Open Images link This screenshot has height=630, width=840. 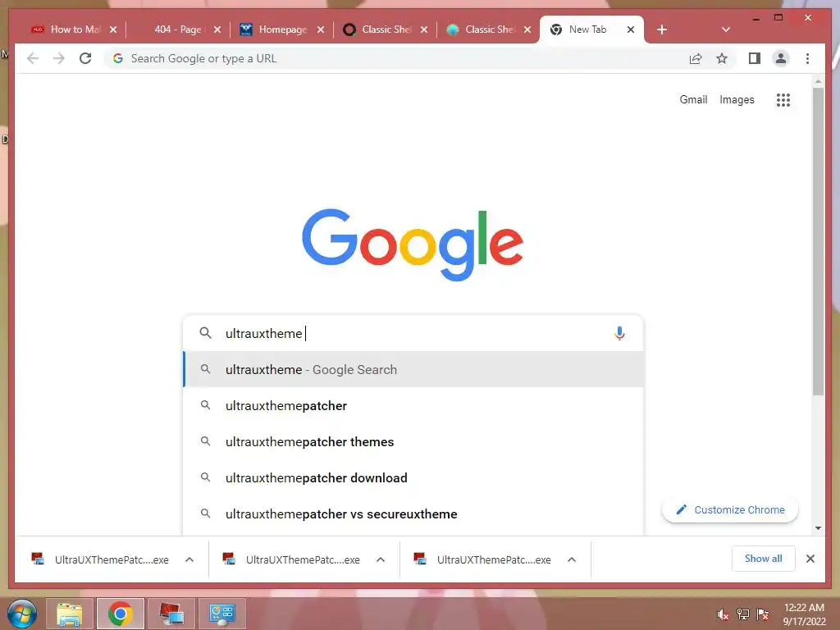(x=737, y=99)
